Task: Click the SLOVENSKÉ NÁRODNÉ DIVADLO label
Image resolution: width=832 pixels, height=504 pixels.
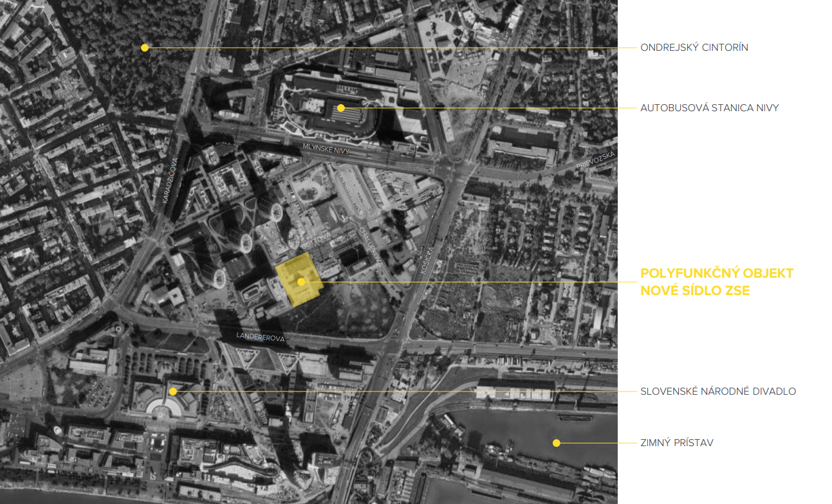Action: [x=718, y=391]
